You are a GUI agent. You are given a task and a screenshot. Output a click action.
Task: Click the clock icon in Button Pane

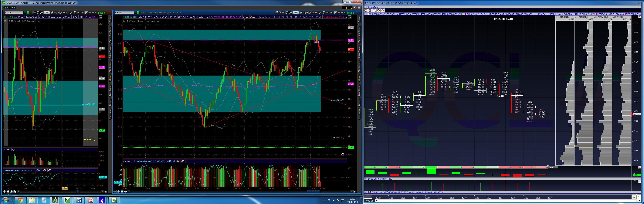[366, 11]
